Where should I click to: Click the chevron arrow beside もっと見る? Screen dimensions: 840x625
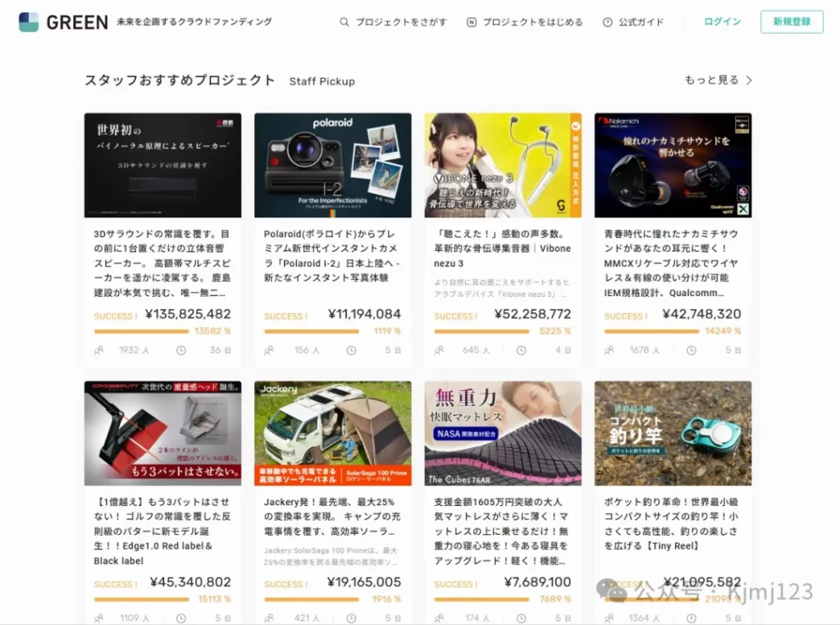pos(749,80)
